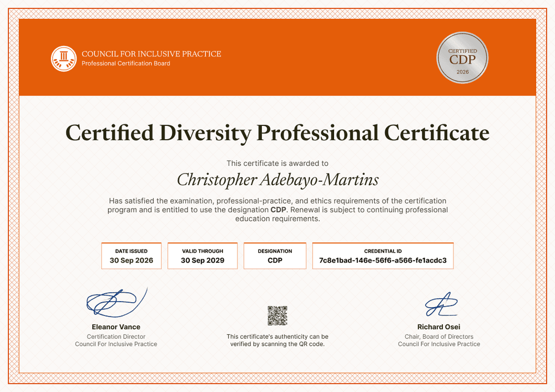Click the recipient name Christopher Adebayo-Martins
Viewport: 555px width, 392px height.
[x=278, y=180]
